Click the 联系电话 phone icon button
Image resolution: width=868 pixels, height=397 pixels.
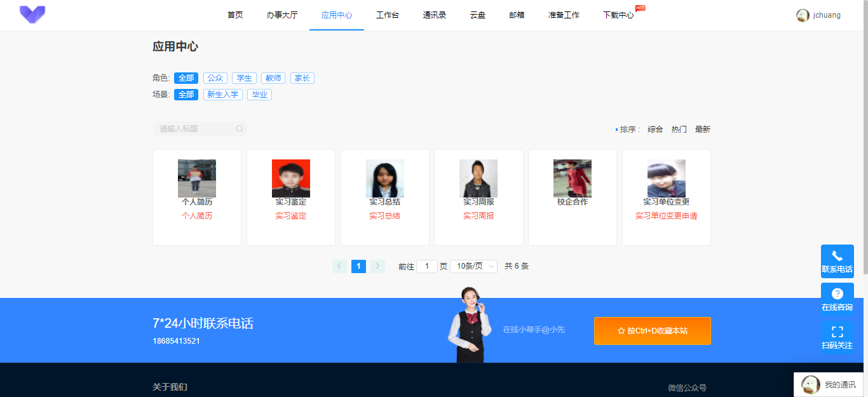(x=837, y=261)
